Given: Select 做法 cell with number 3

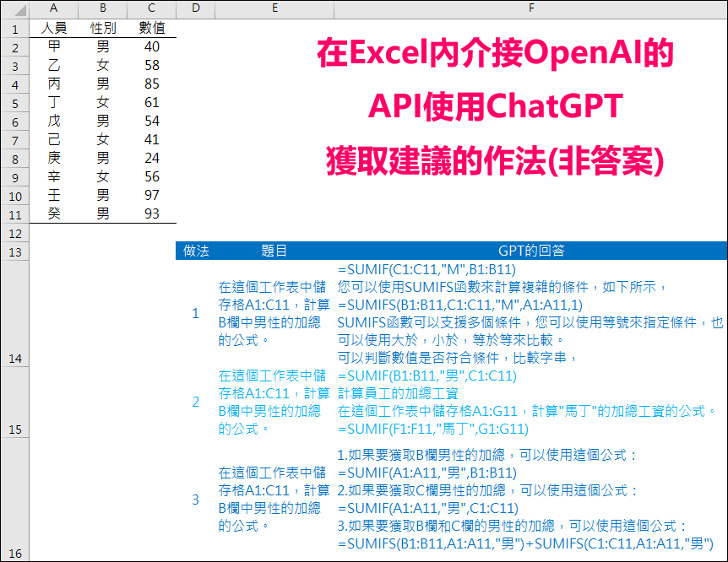Looking at the screenshot, I should pos(195,500).
